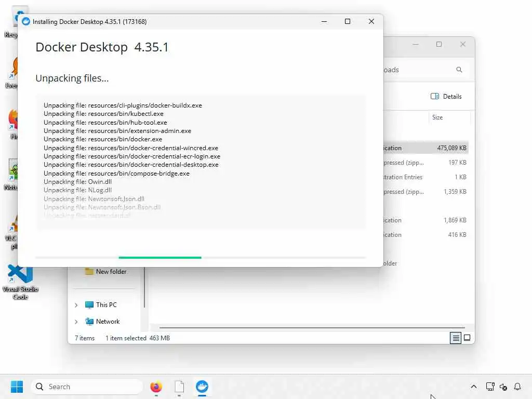
Task: Switch File Explorer to large icons view
Action: (467, 338)
